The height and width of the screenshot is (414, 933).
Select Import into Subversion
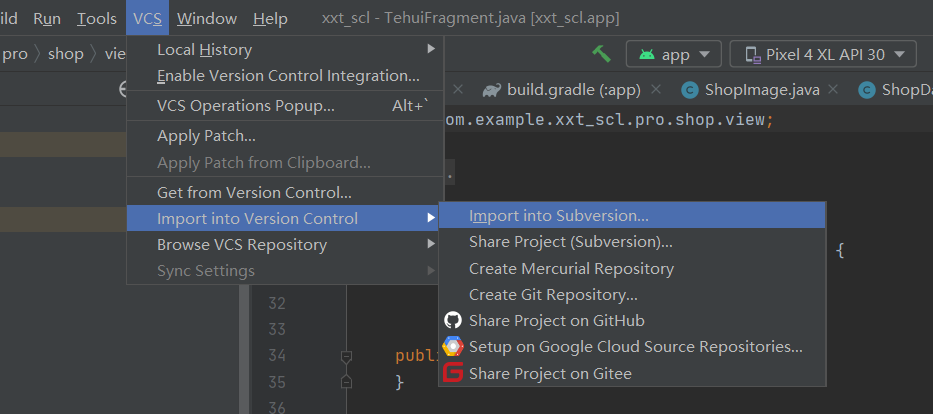point(558,215)
